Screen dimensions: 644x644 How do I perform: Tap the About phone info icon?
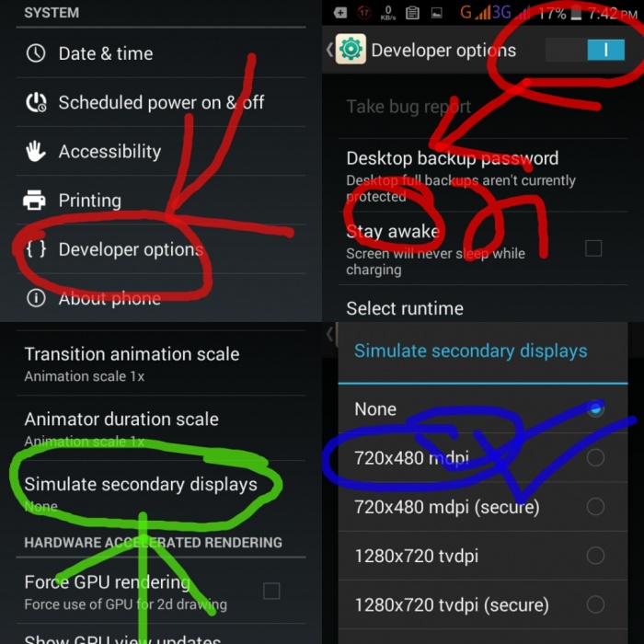(x=36, y=298)
